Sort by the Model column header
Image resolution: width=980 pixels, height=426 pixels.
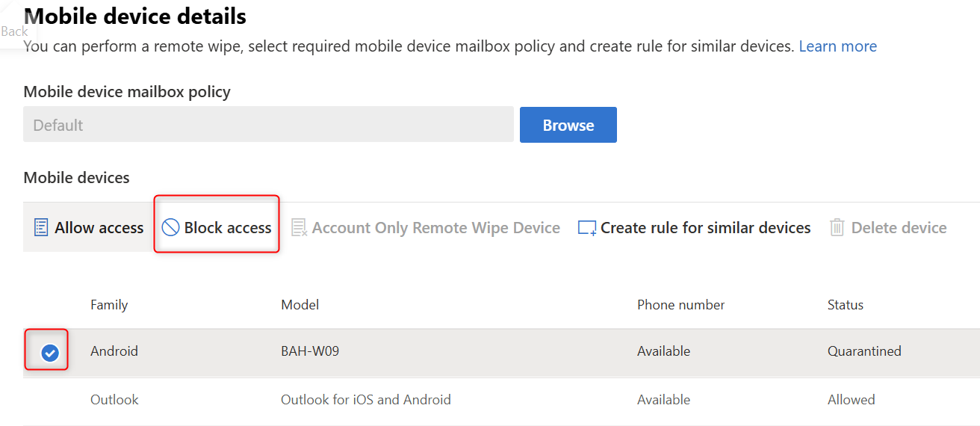(x=300, y=305)
